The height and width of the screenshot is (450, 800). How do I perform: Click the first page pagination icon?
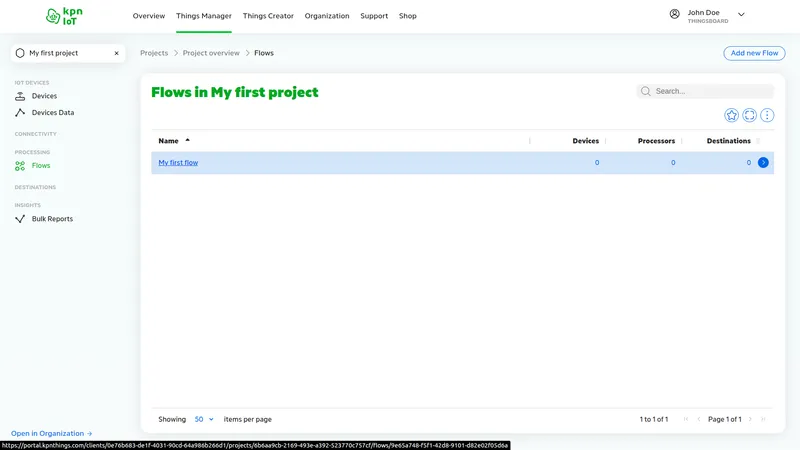tap(686, 419)
